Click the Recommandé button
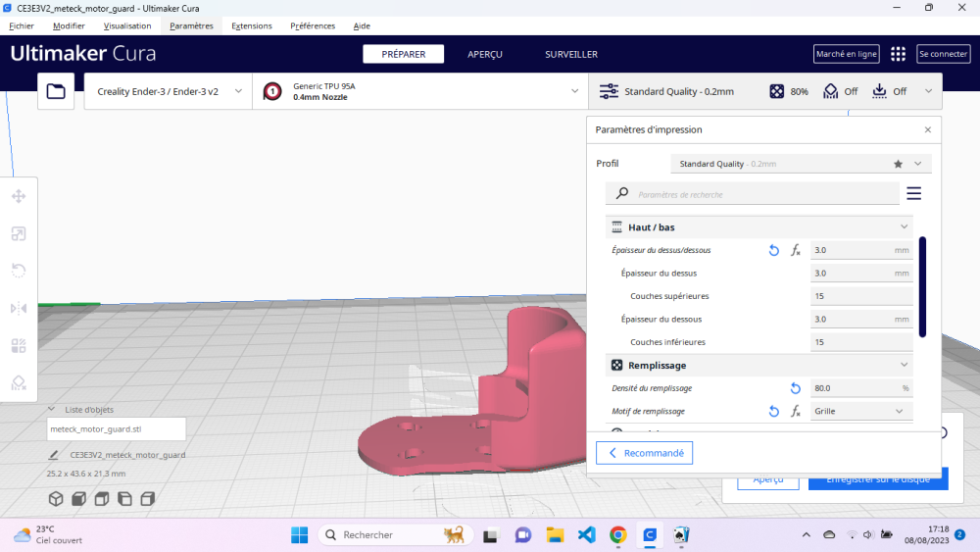The width and height of the screenshot is (980, 552). coord(645,453)
